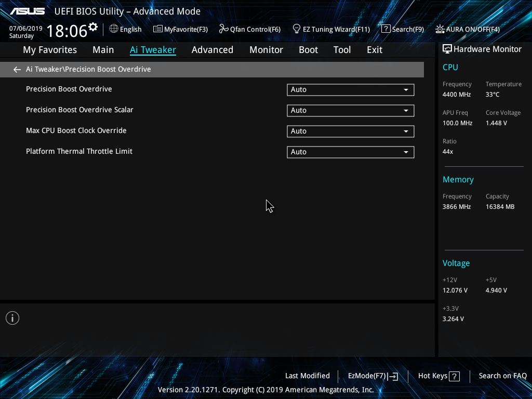Click the memory capacity 16384 MB value
Viewport: 532px width, 399px height.
click(x=500, y=207)
